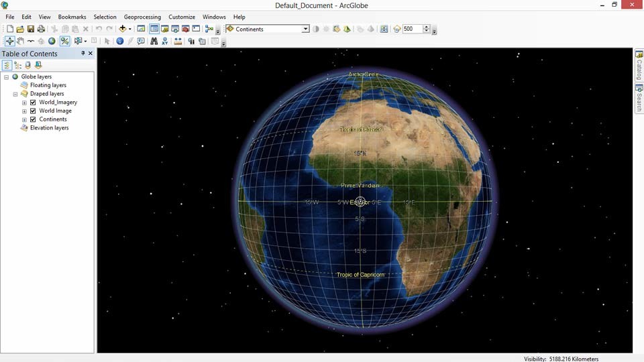The height and width of the screenshot is (362, 644).
Task: Expand the World Image layer node
Action: (x=24, y=111)
